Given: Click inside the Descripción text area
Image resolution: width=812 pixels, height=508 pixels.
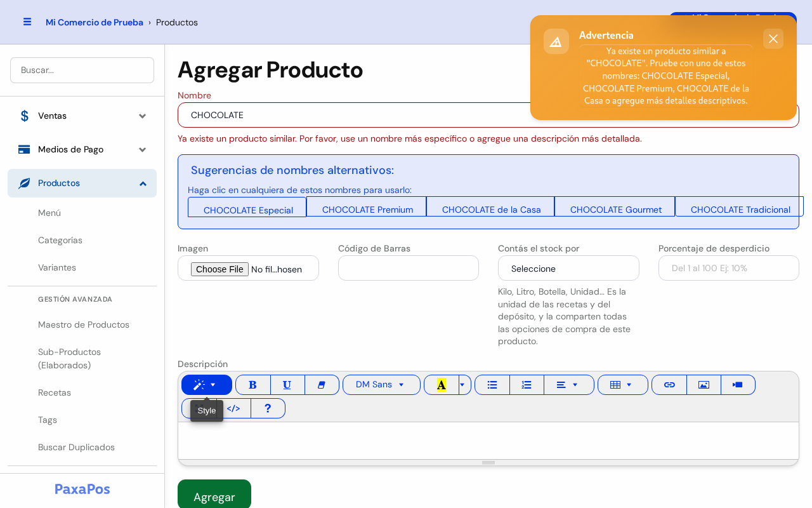Looking at the screenshot, I should [x=488, y=441].
